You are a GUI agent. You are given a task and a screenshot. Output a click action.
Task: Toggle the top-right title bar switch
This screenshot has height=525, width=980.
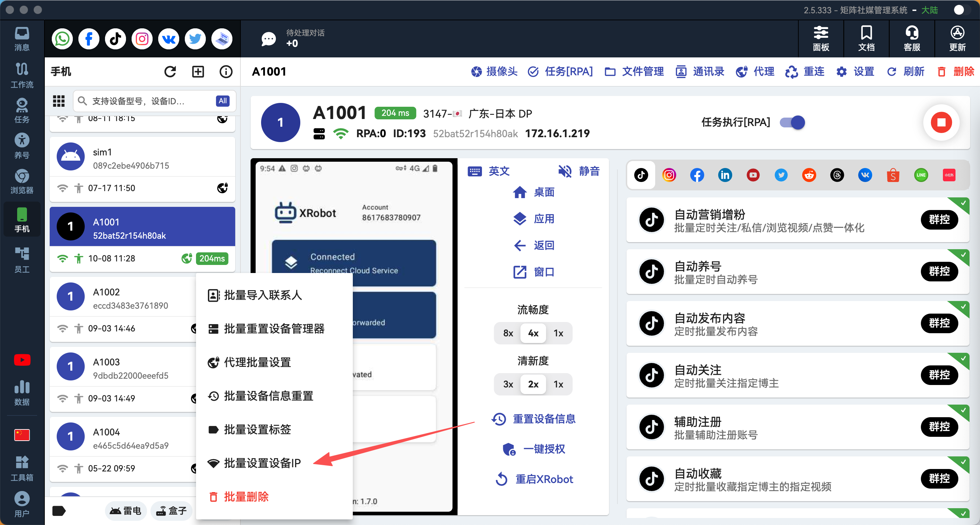click(962, 10)
